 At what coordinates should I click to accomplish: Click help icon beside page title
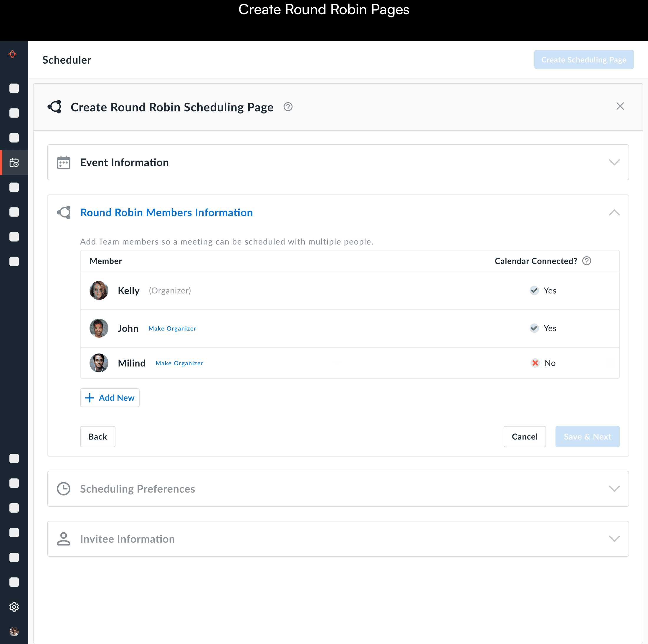coord(288,107)
